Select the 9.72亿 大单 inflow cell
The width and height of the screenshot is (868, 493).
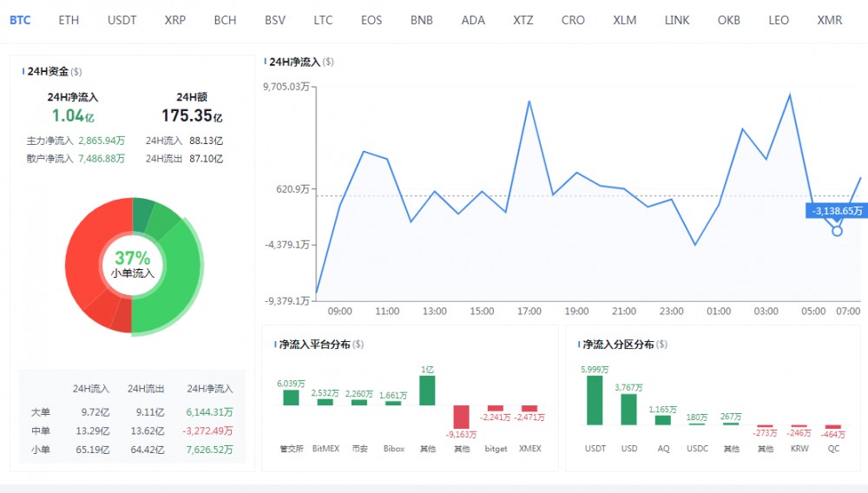95,412
